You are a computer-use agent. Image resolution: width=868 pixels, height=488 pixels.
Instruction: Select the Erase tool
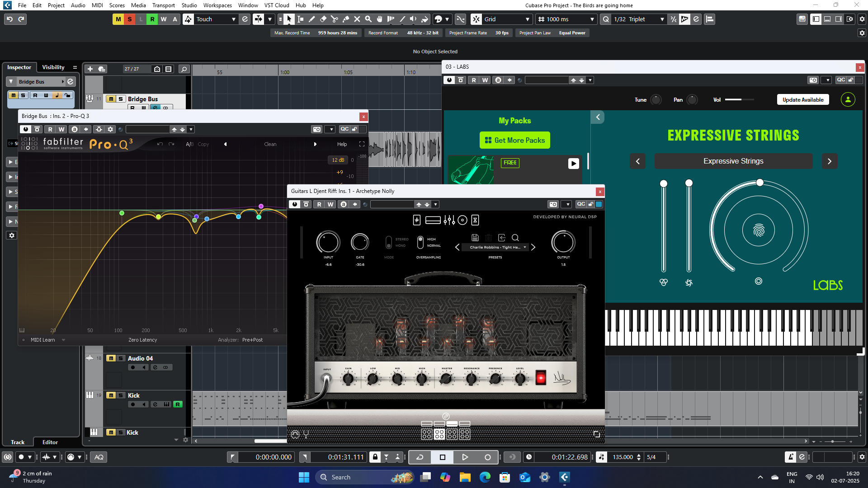[323, 19]
